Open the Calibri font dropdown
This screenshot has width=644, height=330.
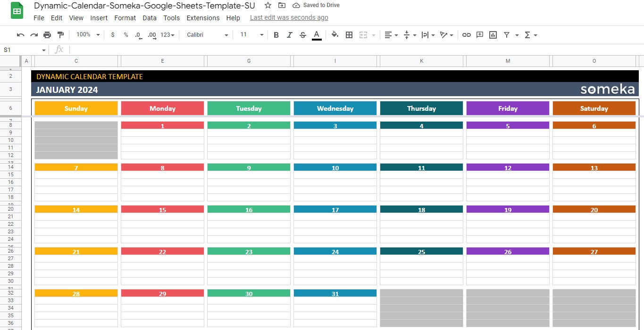[x=208, y=35]
